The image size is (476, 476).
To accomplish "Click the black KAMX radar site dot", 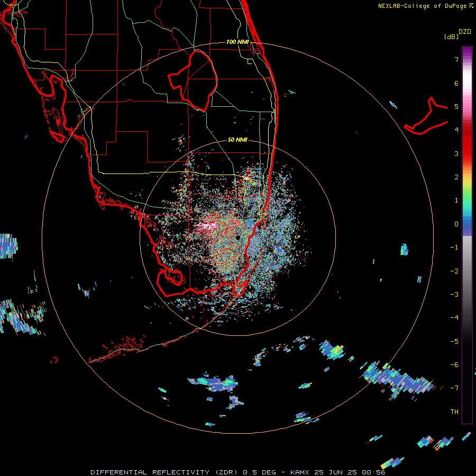I will (x=238, y=237).
